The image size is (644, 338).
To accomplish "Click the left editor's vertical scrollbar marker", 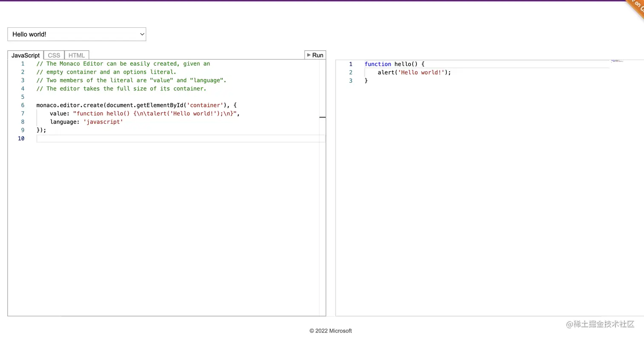I will 322,117.
